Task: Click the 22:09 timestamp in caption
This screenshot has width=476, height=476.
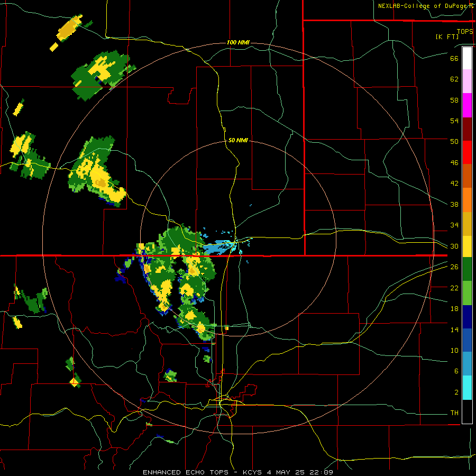Action: coord(321,472)
